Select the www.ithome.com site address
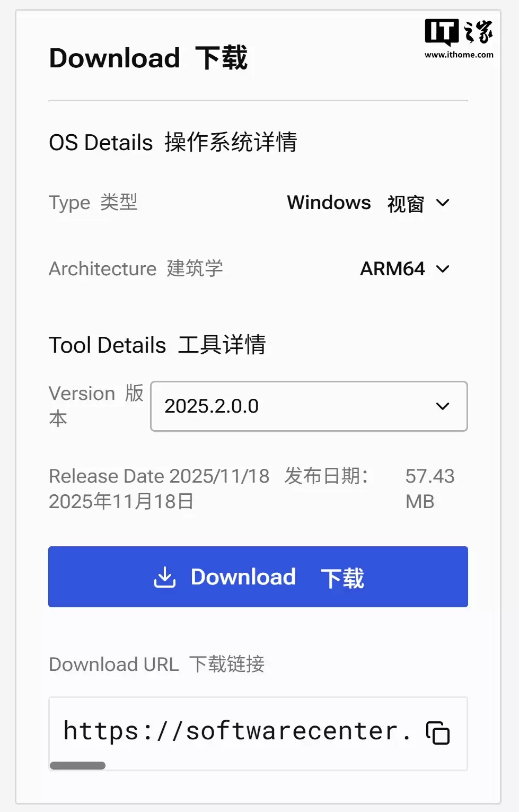 459,54
